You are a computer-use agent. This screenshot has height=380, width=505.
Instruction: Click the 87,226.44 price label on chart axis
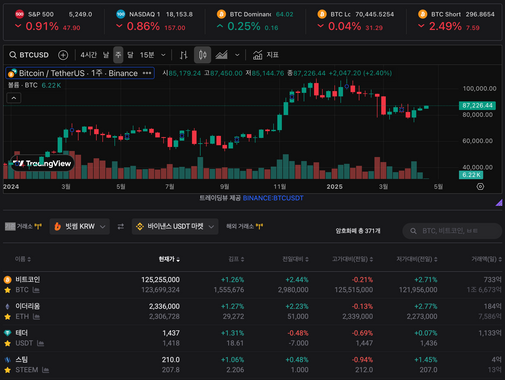click(477, 106)
